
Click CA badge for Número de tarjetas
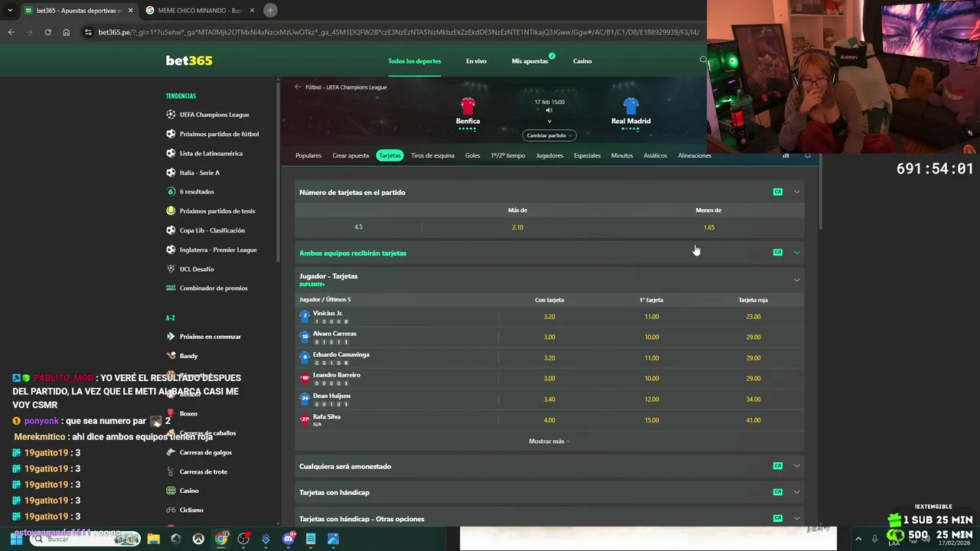(x=778, y=192)
